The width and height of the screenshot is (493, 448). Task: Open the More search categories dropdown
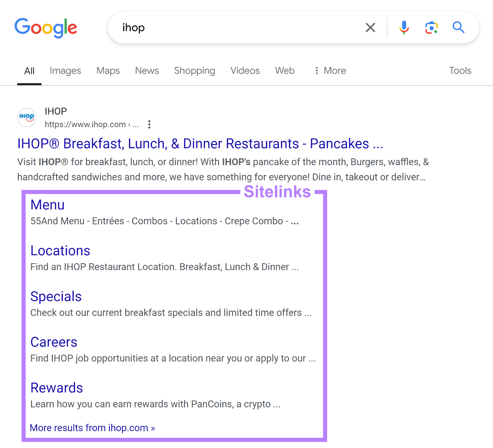tap(334, 71)
